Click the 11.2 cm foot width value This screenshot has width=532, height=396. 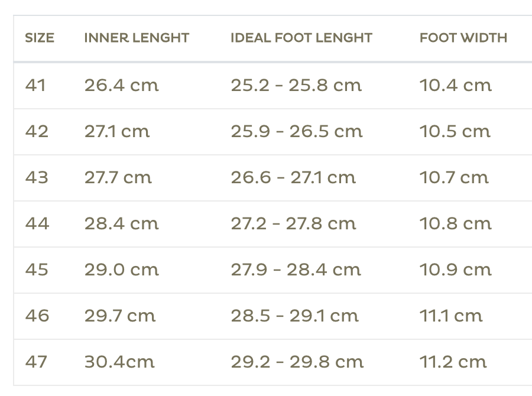pyautogui.click(x=453, y=362)
